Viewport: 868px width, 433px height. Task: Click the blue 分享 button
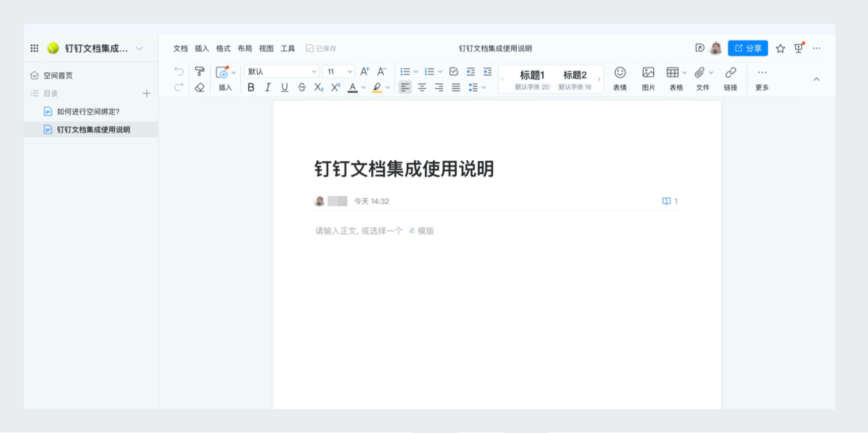pyautogui.click(x=748, y=48)
